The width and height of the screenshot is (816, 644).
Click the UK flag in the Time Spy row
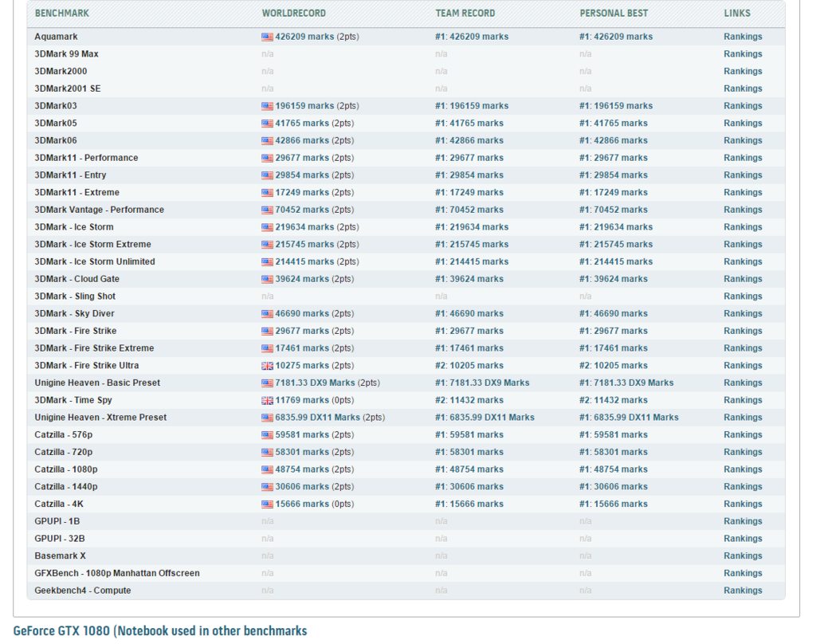pos(267,400)
